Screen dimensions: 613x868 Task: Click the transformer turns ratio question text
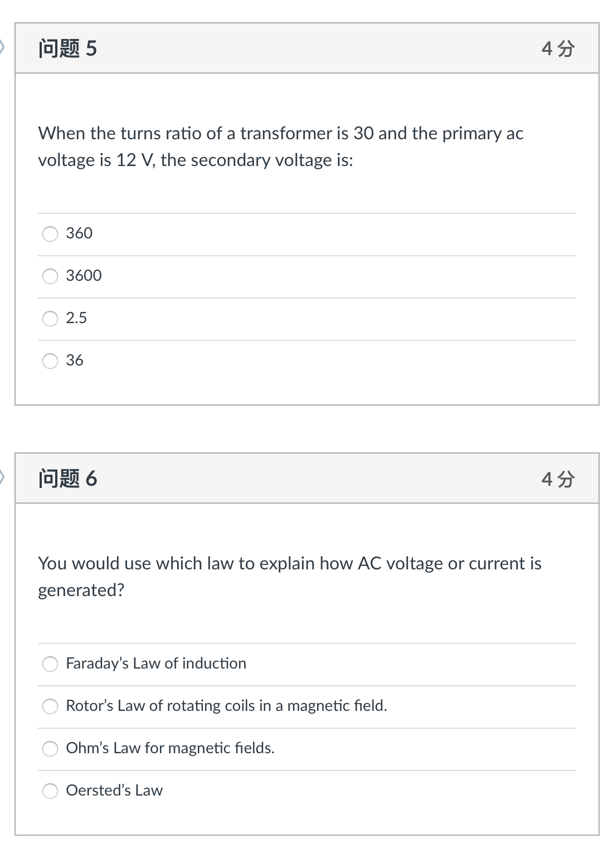(281, 147)
